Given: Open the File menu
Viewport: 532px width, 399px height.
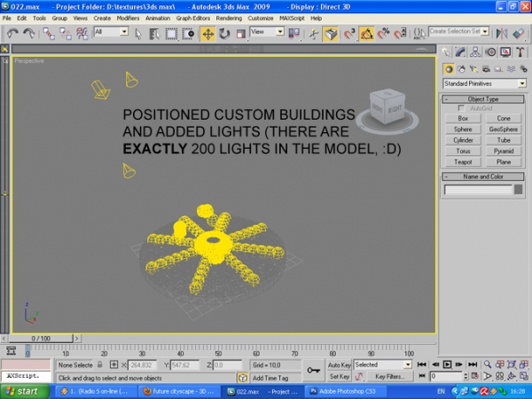Looking at the screenshot, I should tap(7, 18).
